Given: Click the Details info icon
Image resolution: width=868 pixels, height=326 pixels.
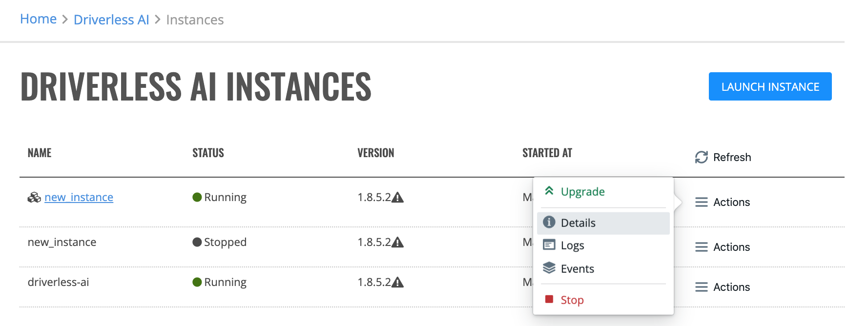Looking at the screenshot, I should pos(549,222).
